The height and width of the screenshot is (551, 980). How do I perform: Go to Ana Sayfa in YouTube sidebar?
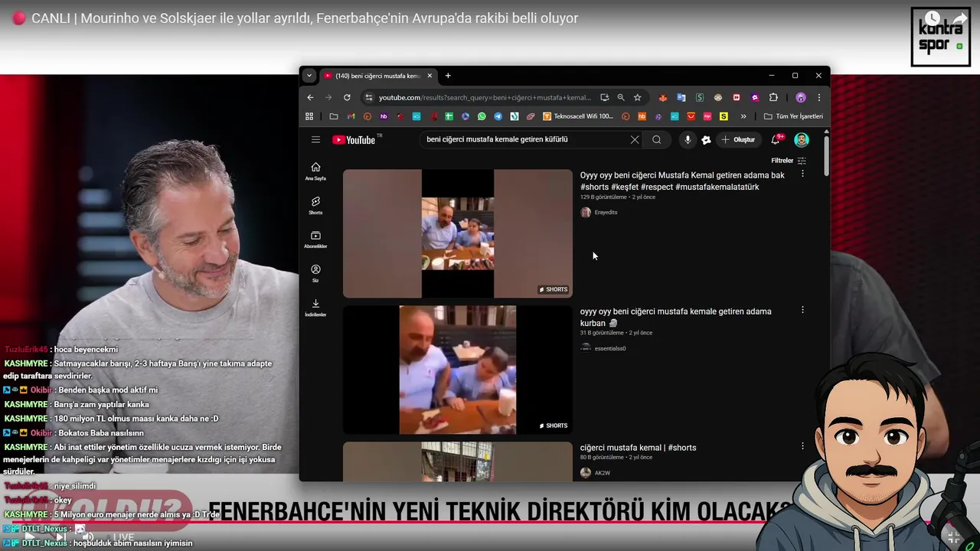click(x=315, y=171)
